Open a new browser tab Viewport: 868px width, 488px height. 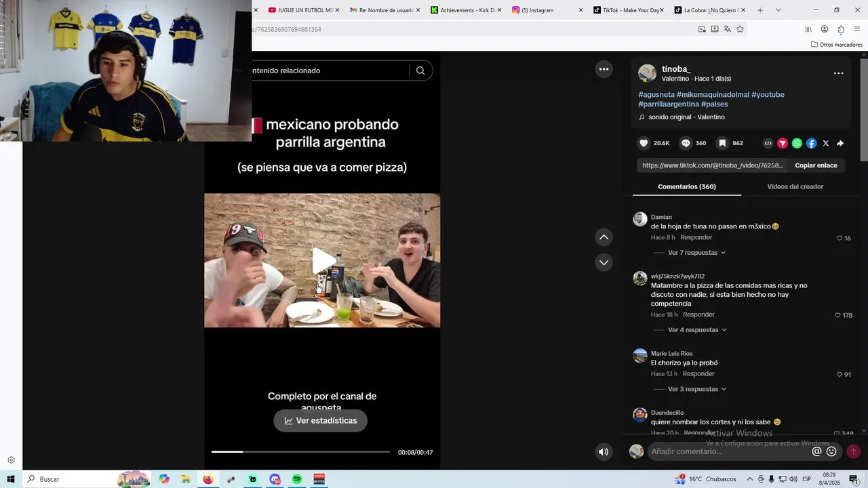point(759,10)
